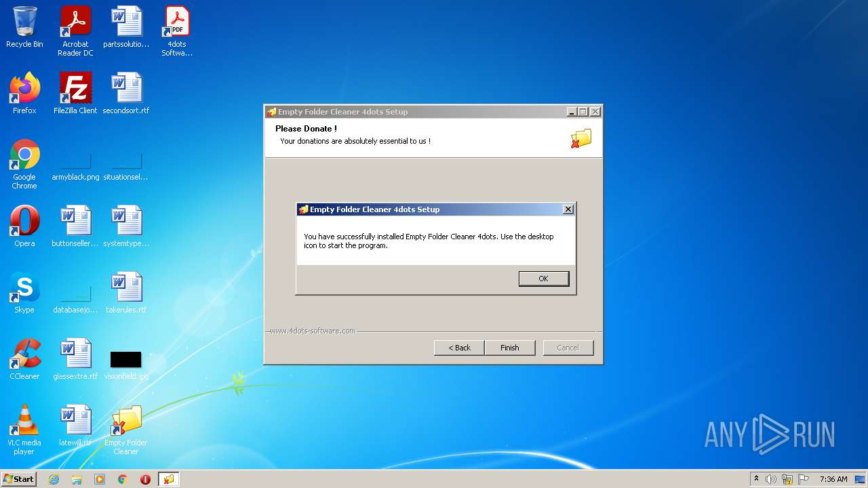Select VLC media player shortcut
The width and height of the screenshot is (868, 488).
click(24, 430)
